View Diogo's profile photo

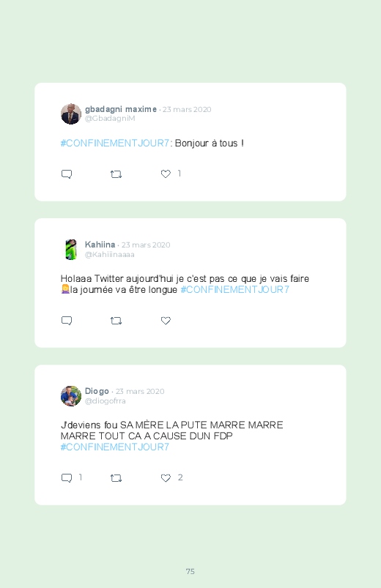point(71,395)
